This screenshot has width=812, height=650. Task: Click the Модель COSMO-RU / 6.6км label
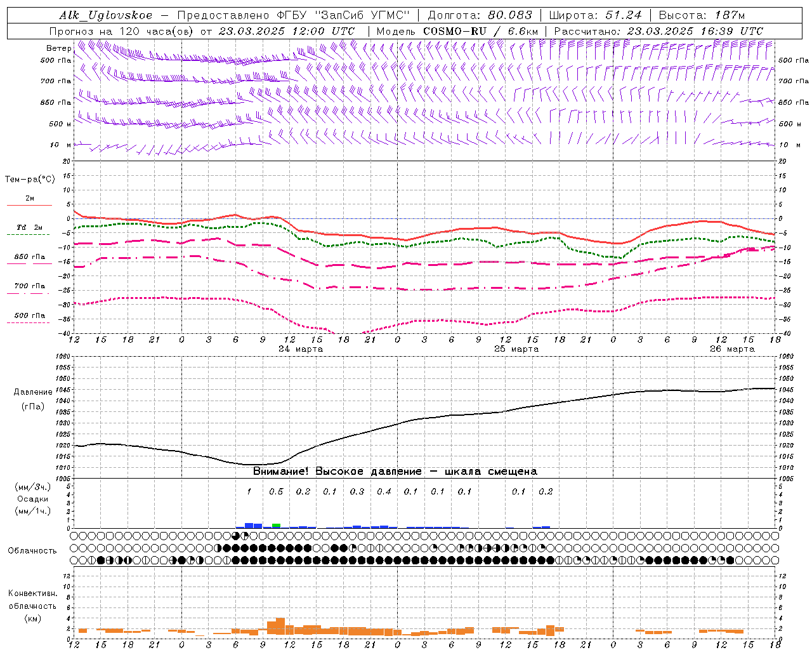(457, 31)
